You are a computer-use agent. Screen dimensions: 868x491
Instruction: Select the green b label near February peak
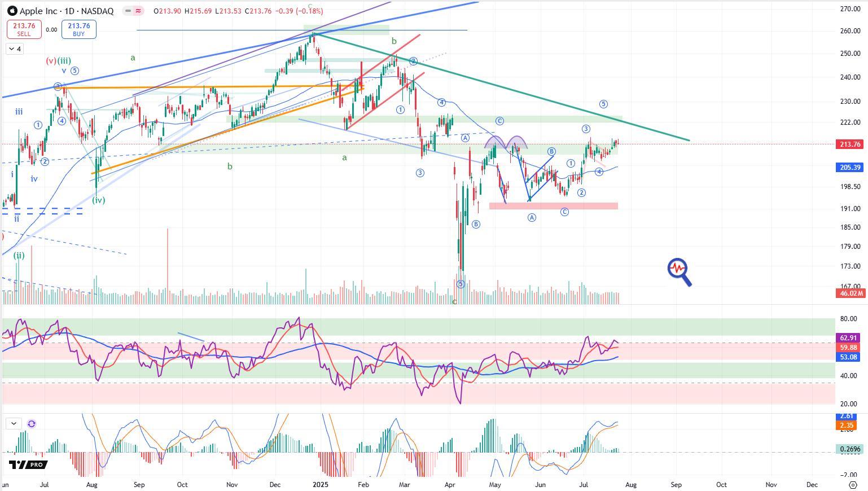point(394,41)
